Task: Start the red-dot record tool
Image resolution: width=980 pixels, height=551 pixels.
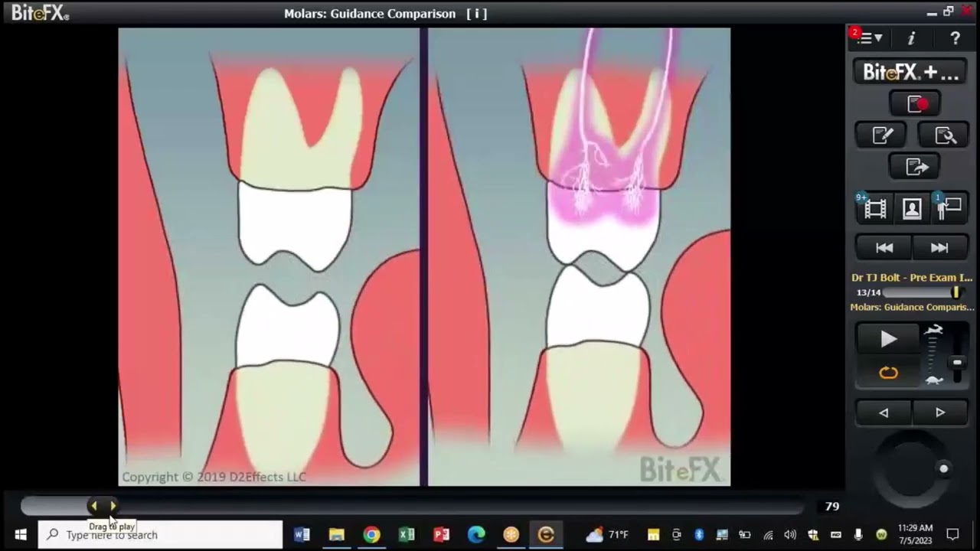Action: coord(916,103)
